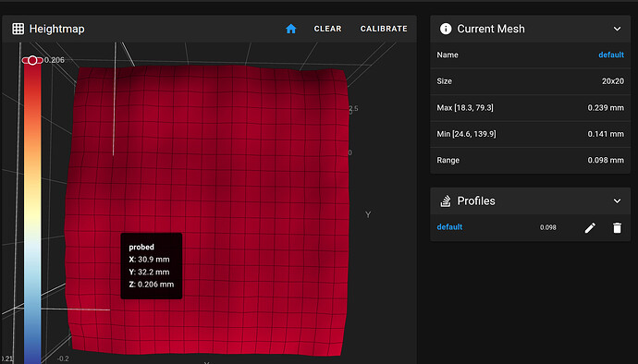Click the 0.239 mm max value

click(606, 108)
